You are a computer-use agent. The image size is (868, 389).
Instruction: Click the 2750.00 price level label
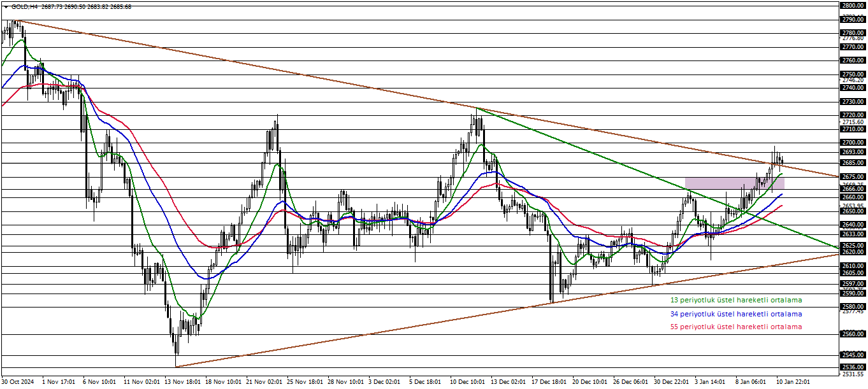click(x=852, y=74)
